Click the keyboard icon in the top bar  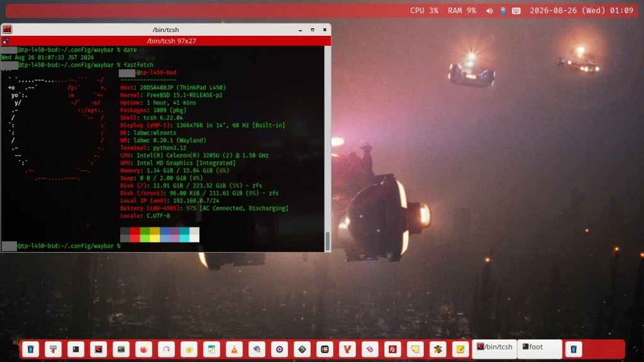(x=516, y=11)
